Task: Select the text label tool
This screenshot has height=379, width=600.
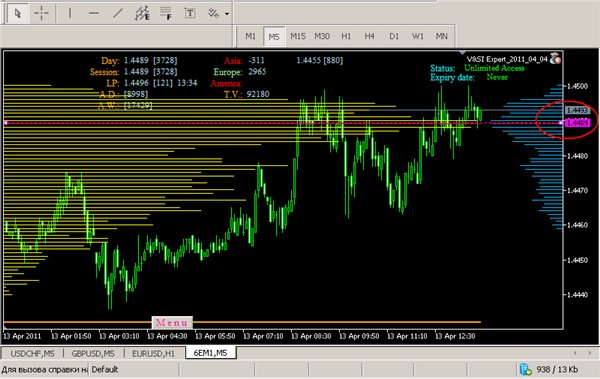Action: pos(190,13)
